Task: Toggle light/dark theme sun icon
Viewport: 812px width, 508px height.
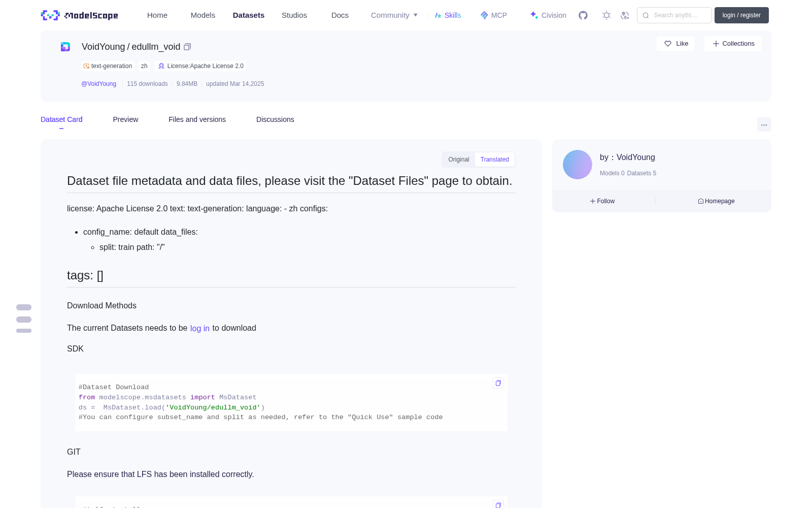Action: click(x=606, y=15)
